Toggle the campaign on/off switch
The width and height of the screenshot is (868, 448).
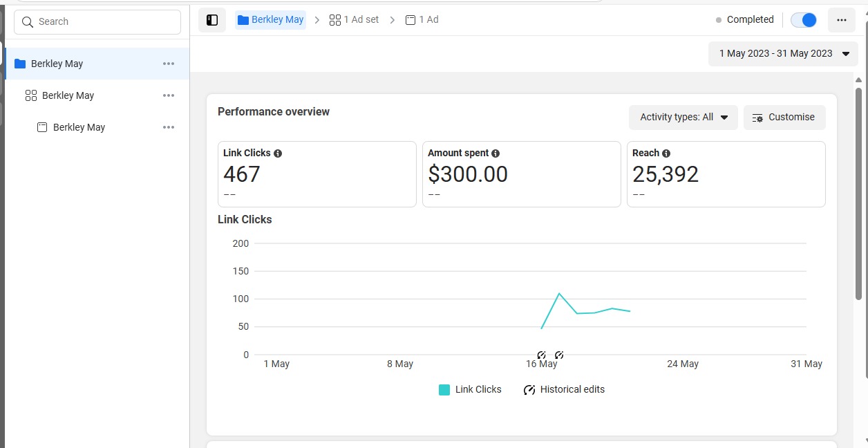[804, 20]
